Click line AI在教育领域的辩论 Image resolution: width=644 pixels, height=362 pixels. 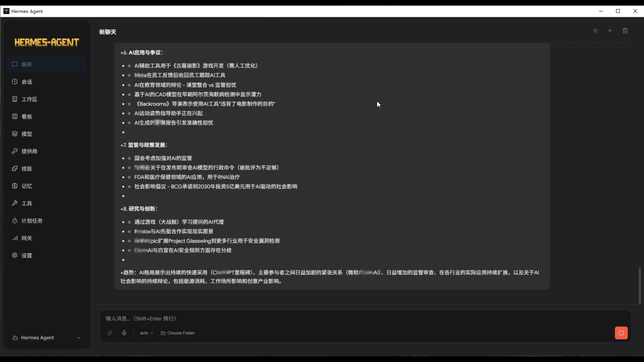coord(185,85)
